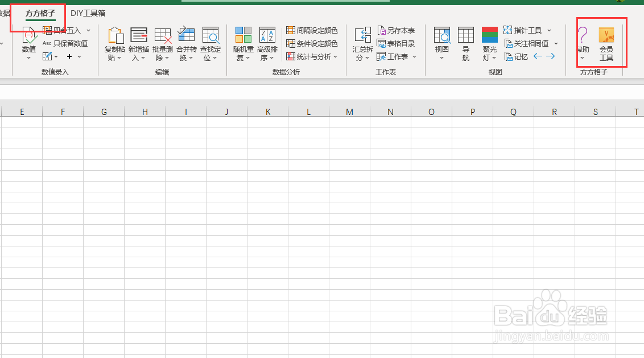Viewport: 644px width, 358px height.
Task: Click the 间隔设定颜色 interval color tool
Action: click(x=312, y=30)
